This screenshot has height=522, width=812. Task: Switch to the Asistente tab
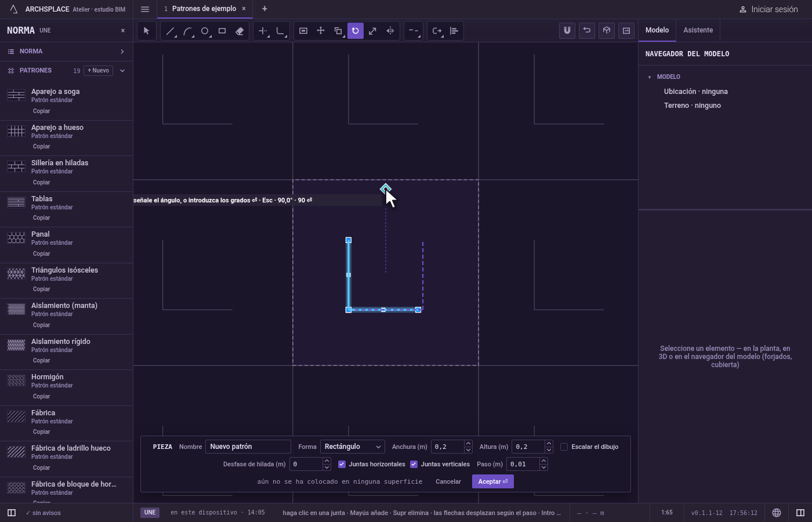pyautogui.click(x=698, y=30)
